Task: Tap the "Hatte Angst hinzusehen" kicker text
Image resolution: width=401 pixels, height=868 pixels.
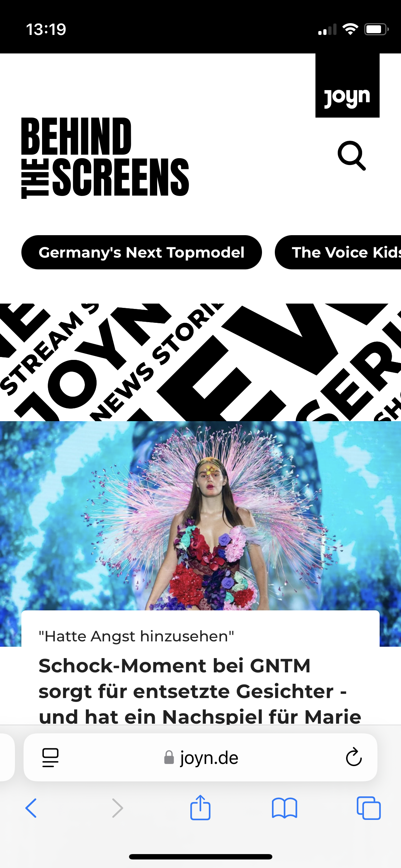Action: (x=136, y=636)
